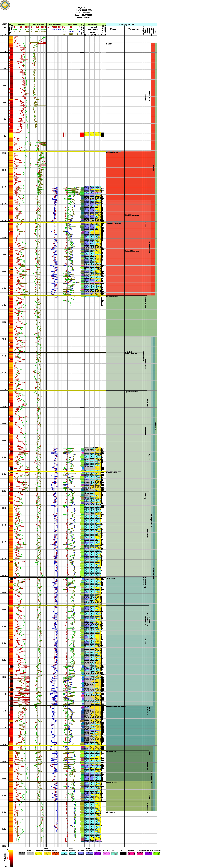Viewport: 199px width, 868px height.
Task: Select the Micro Resistivity track header
Action: (x=54, y=25)
